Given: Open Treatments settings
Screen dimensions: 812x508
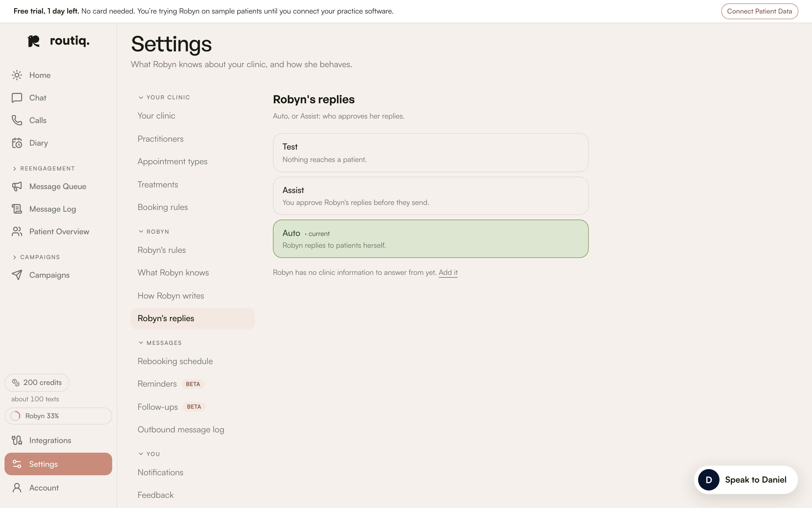Looking at the screenshot, I should tap(193, 185).
